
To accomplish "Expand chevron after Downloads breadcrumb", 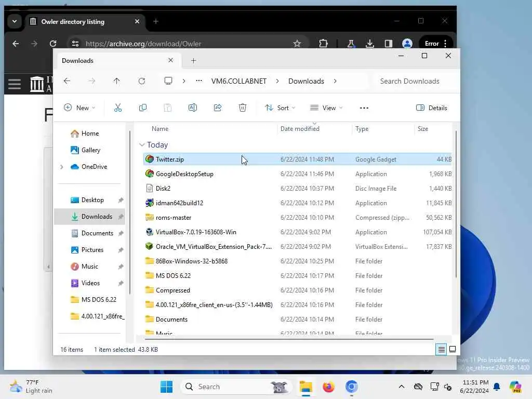I will 335,81.
